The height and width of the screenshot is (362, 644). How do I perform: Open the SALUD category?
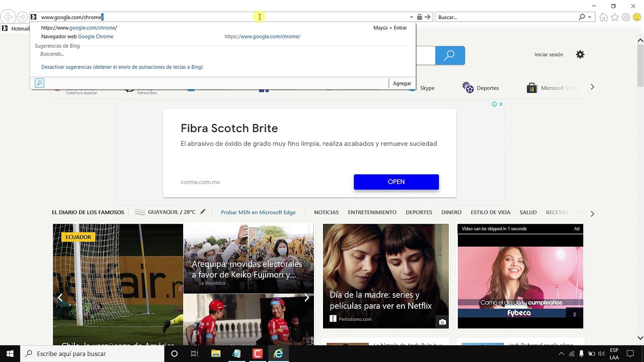[528, 212]
